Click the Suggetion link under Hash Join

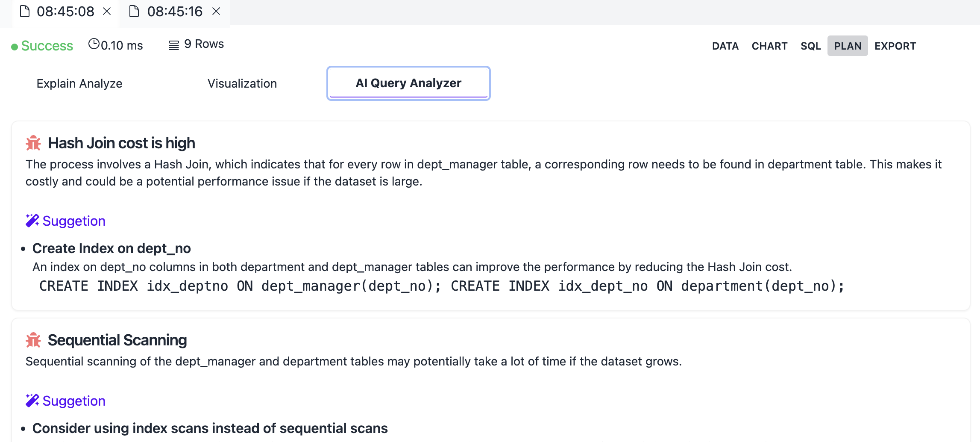pos(73,221)
